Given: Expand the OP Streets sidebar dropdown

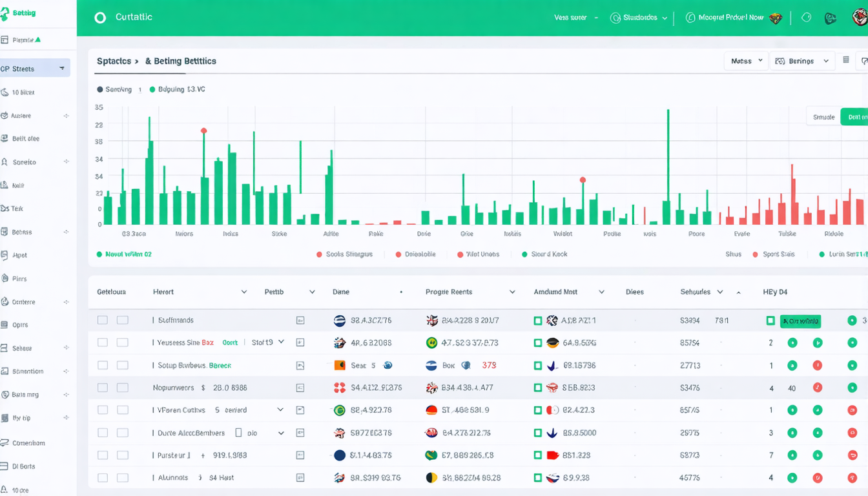Looking at the screenshot, I should (62, 68).
